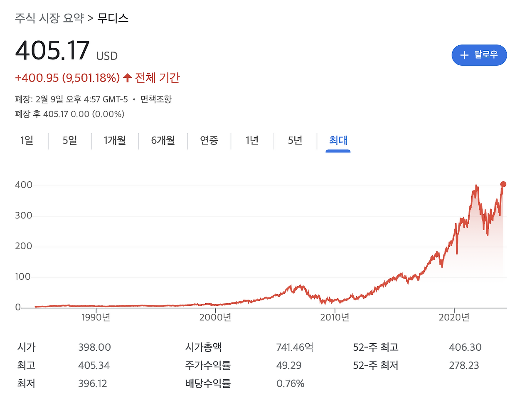Click the 무디스 breadcrumb title
This screenshot has height=404, width=532.
point(113,18)
